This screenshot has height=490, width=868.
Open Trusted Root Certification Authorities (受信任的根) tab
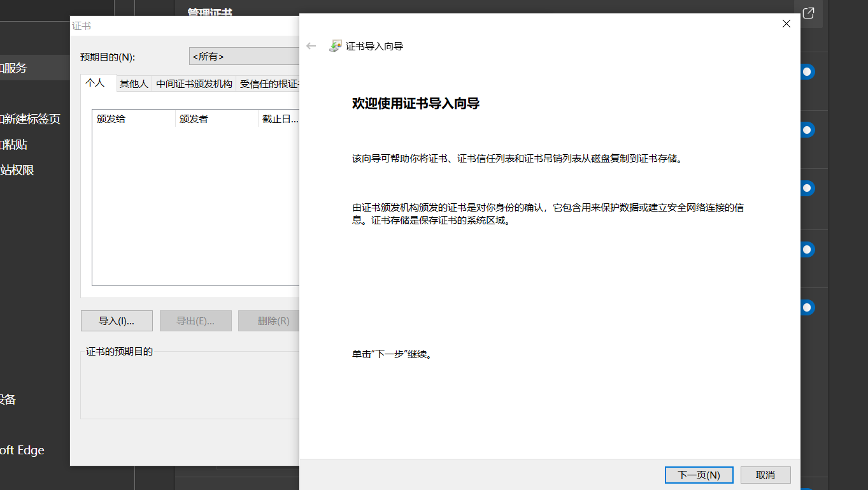pyautogui.click(x=268, y=83)
